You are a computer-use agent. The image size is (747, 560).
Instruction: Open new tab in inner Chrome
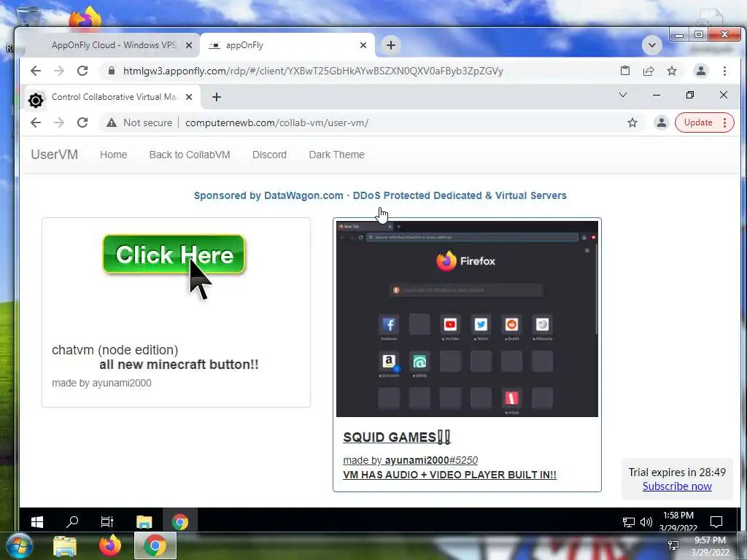coord(217,97)
